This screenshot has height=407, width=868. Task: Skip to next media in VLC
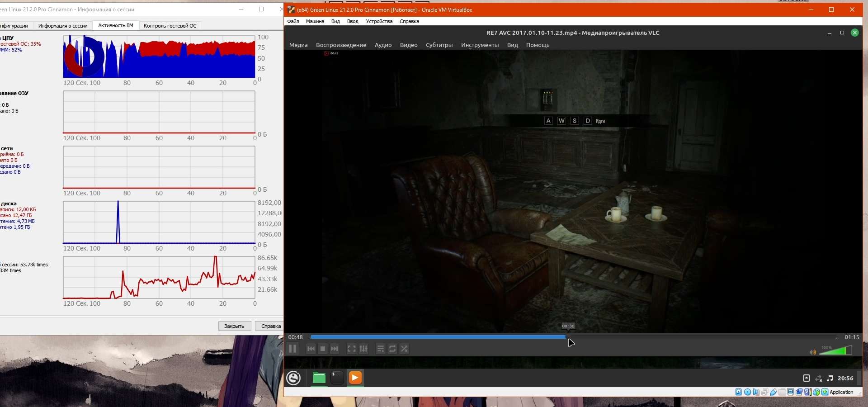point(335,349)
